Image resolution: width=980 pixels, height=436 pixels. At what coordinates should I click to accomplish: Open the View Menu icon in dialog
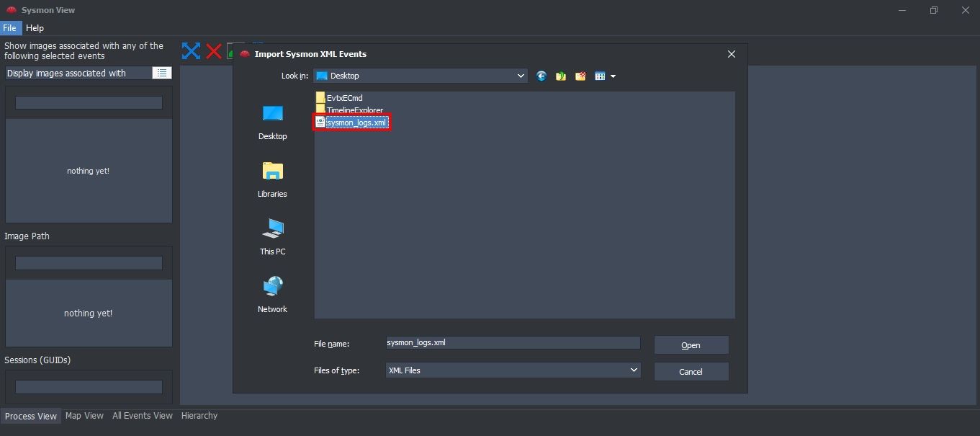tap(600, 76)
